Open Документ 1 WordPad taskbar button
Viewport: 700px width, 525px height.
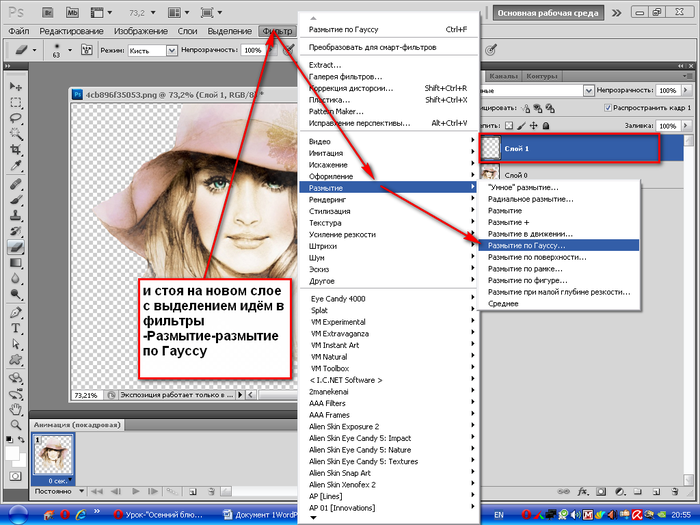point(259,515)
